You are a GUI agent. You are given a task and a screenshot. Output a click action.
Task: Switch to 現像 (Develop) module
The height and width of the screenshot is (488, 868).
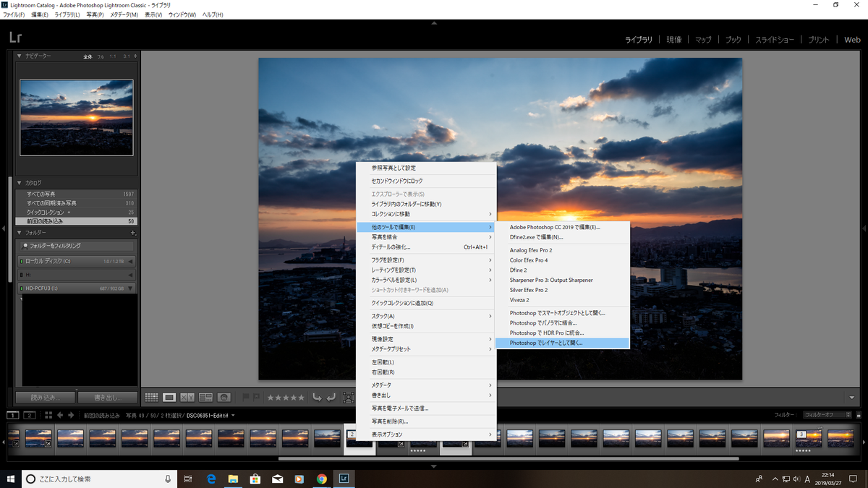[x=674, y=40]
